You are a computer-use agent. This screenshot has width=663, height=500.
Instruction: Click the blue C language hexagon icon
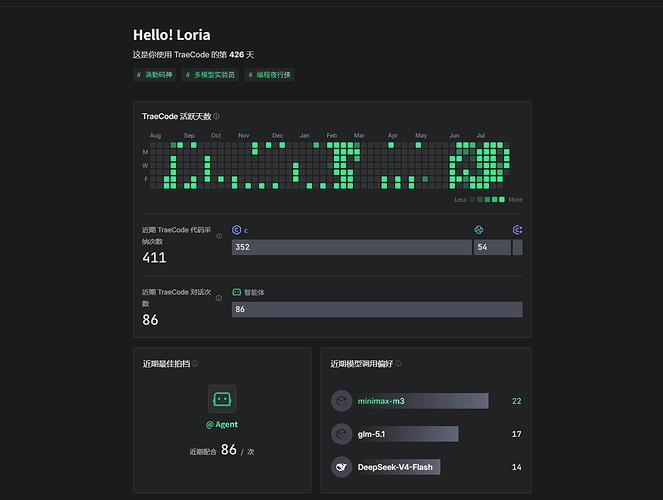236,230
